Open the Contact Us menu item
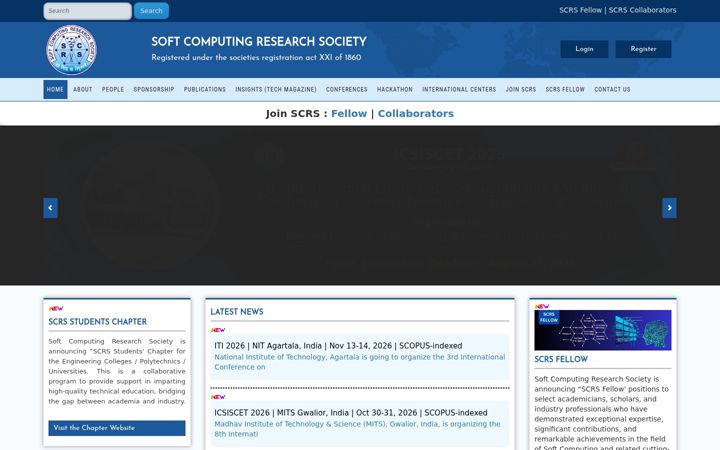 click(x=612, y=90)
